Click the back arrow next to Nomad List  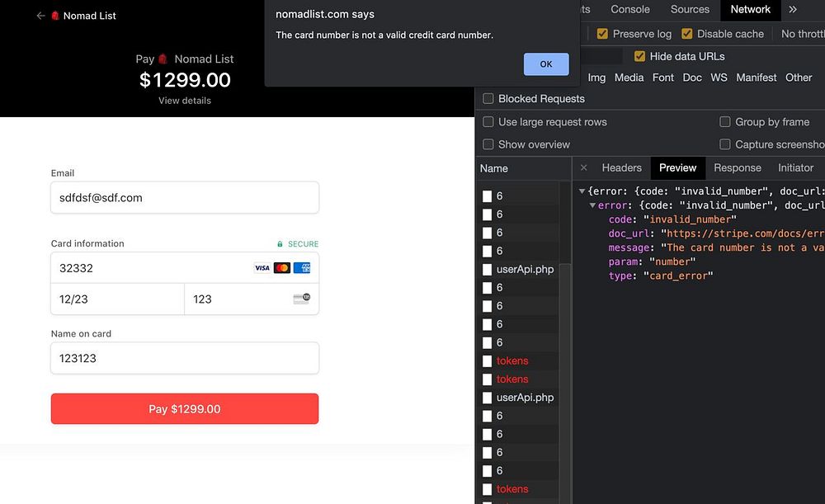pyautogui.click(x=40, y=16)
